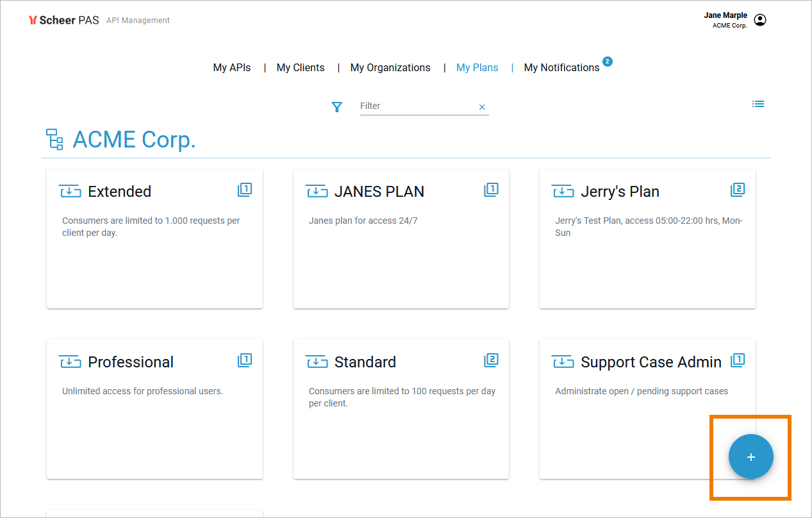Click the filter funnel icon
The width and height of the screenshot is (812, 518).
pos(337,107)
